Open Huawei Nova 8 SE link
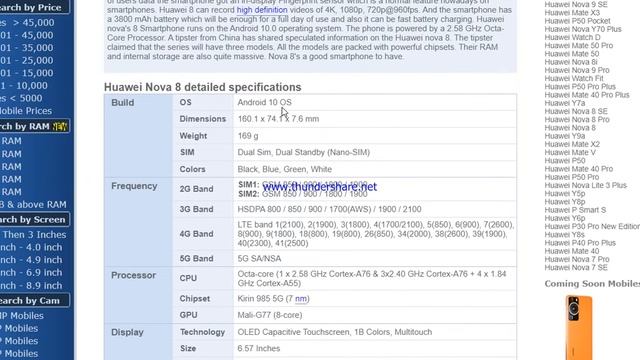Viewport: 640px width, 360px height. [x=576, y=111]
